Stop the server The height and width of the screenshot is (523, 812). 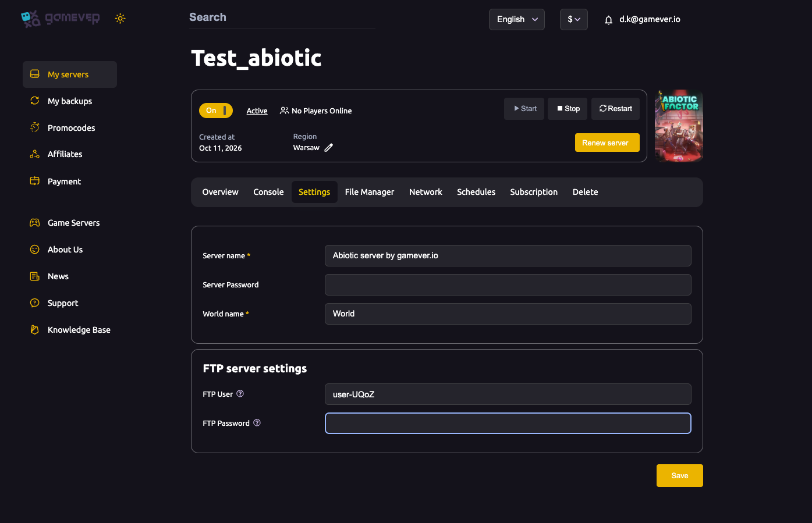click(568, 109)
